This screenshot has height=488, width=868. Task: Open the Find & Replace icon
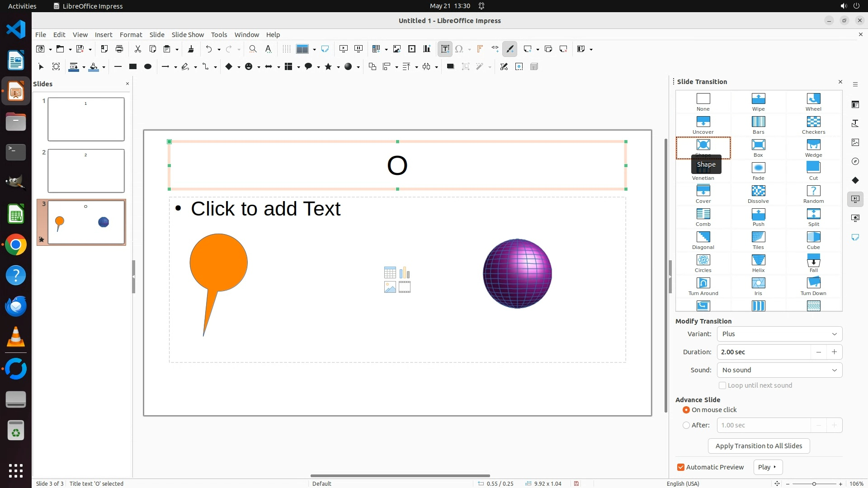[x=253, y=49]
